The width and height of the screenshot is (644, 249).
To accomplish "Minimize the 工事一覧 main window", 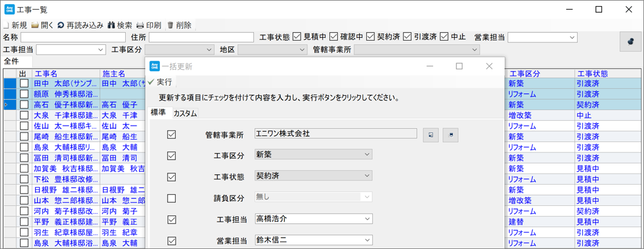I will point(569,10).
